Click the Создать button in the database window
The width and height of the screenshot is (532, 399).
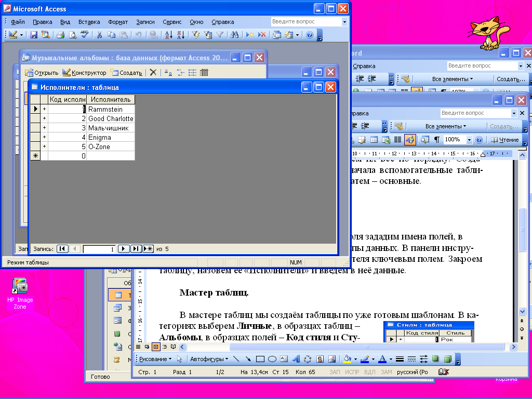(x=126, y=72)
